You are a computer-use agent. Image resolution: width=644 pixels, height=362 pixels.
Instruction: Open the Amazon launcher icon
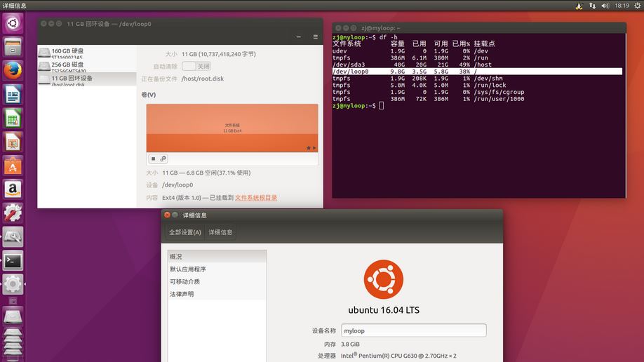tap(13, 189)
